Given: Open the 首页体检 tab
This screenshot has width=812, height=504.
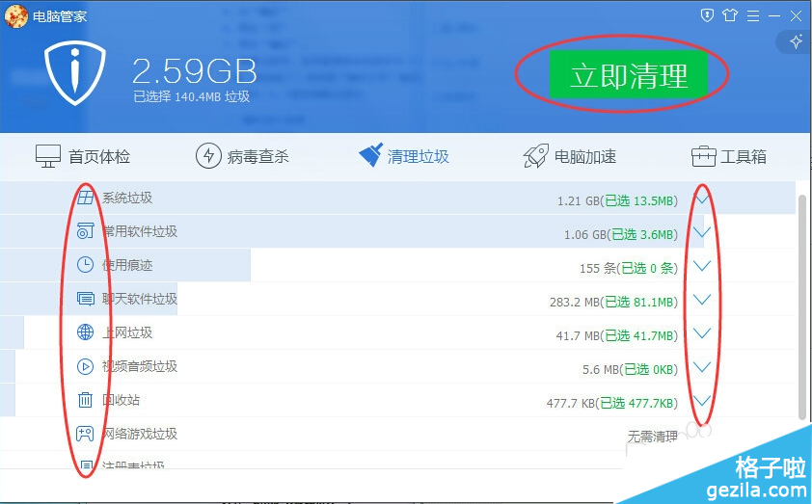Looking at the screenshot, I should click(83, 156).
